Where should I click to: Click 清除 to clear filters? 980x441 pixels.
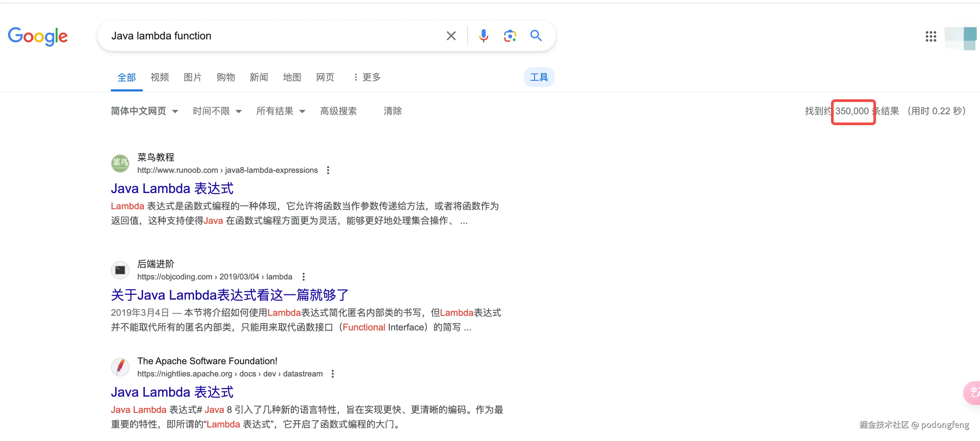point(393,111)
